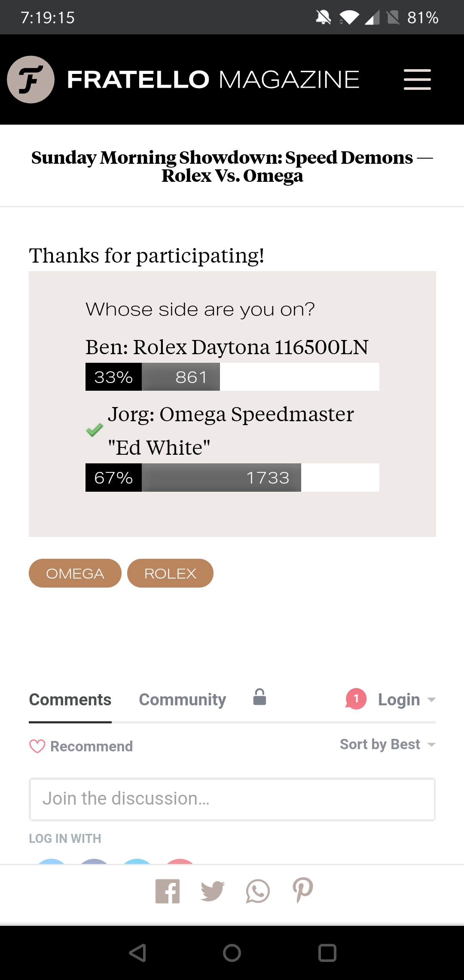Open the Sort by Best dropdown

pyautogui.click(x=387, y=744)
